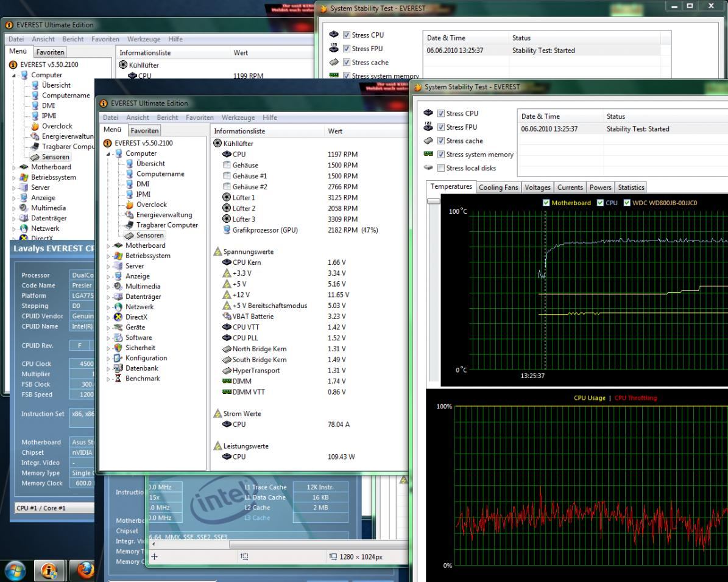Click the Betriebssystem Windows icon in front tree
The image size is (728, 582).
[118, 256]
